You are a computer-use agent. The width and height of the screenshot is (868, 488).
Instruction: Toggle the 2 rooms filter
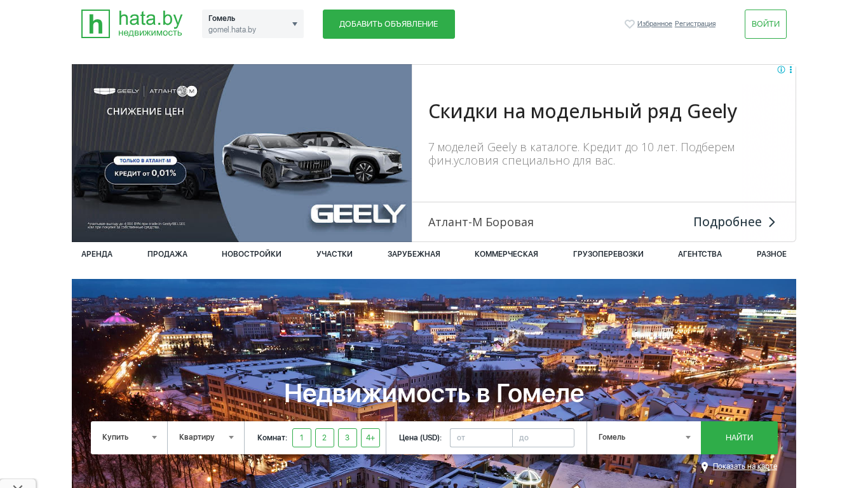click(x=325, y=438)
